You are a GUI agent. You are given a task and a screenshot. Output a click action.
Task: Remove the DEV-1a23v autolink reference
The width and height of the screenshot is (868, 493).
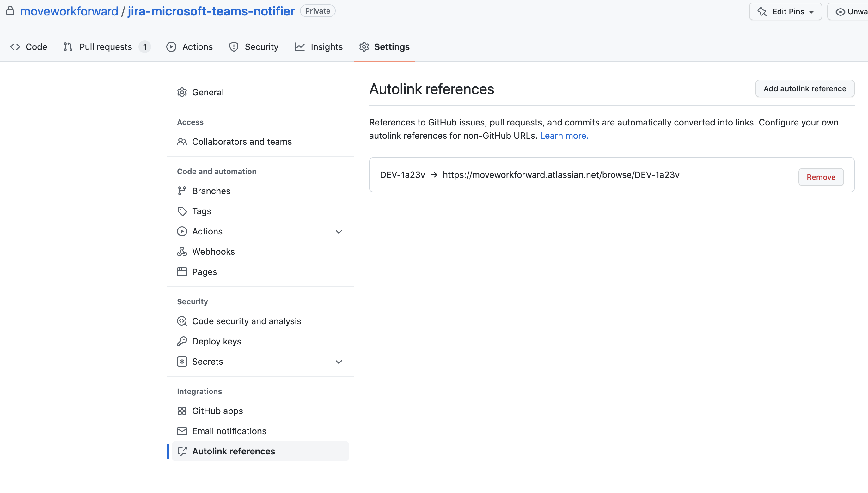pyautogui.click(x=821, y=176)
